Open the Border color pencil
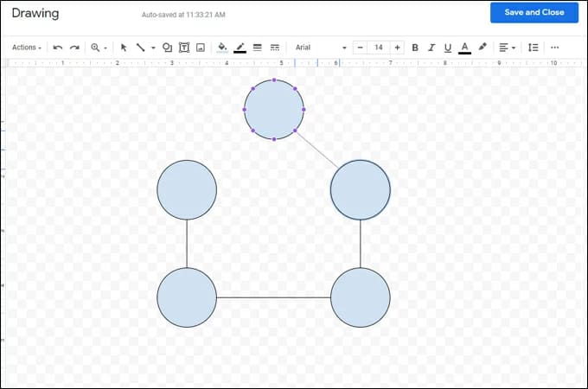 (x=240, y=48)
